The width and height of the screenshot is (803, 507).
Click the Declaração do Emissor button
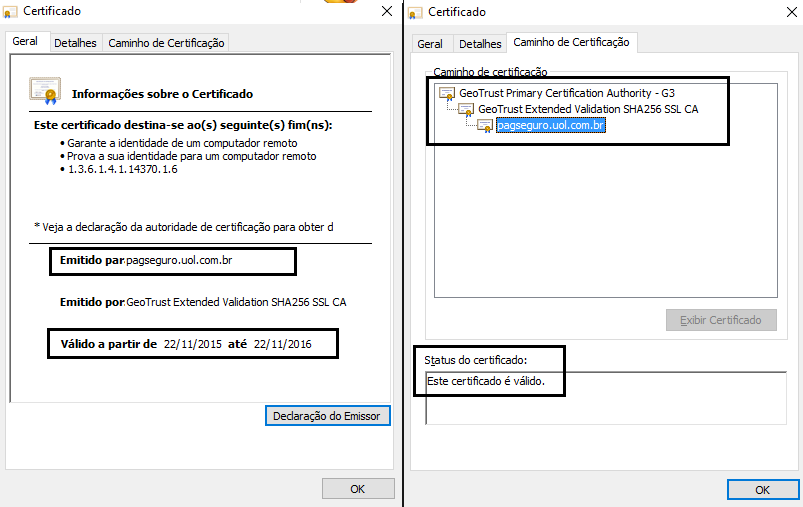click(327, 416)
